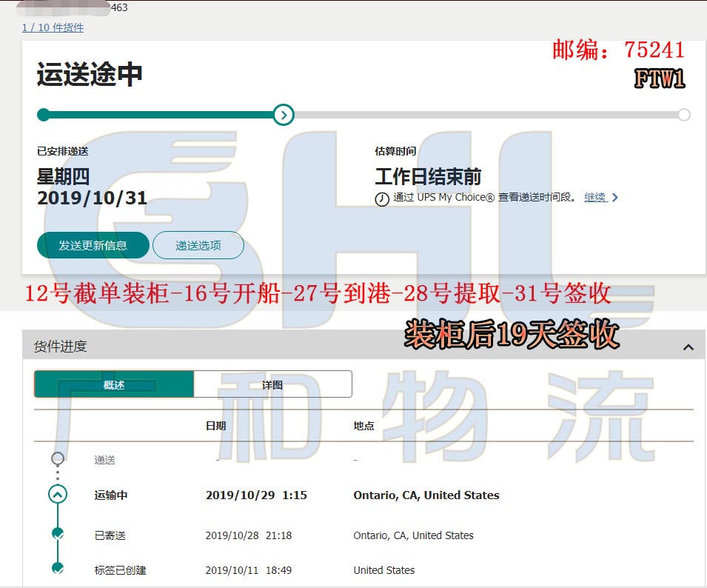This screenshot has height=588, width=707.
Task: Click the start dot of the progress bar
Action: (43, 115)
